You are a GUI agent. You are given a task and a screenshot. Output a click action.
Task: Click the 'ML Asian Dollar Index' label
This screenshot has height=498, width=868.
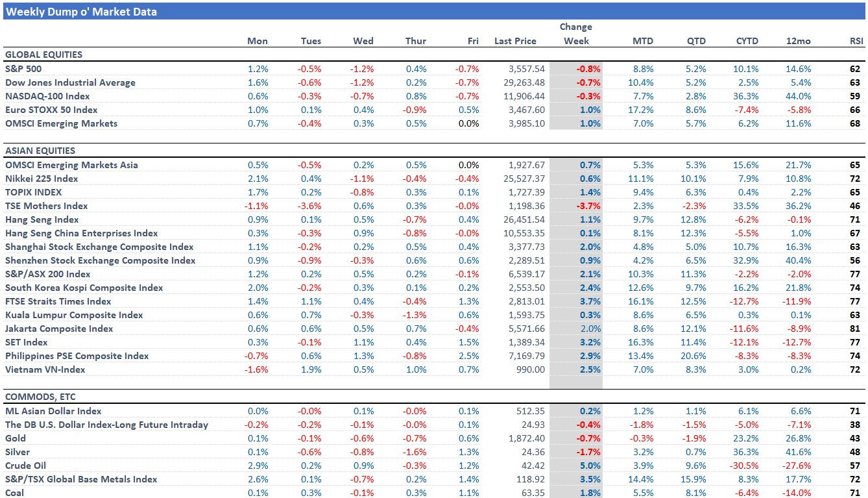(54, 411)
